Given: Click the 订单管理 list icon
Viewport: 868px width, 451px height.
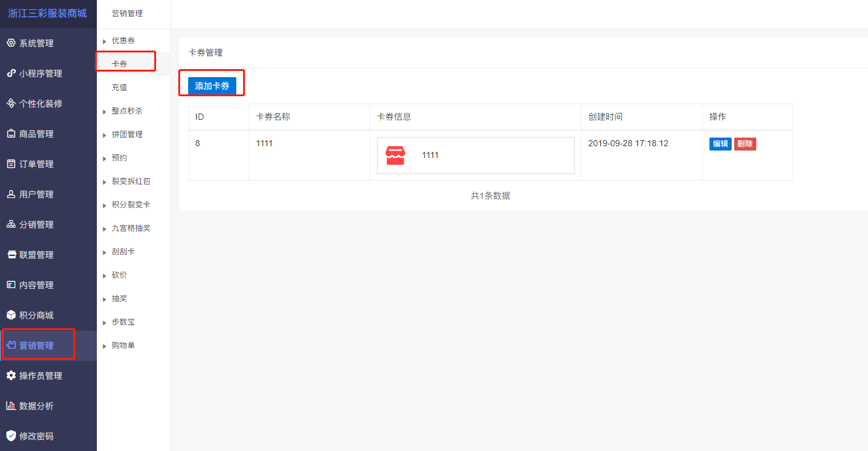Looking at the screenshot, I should 10,164.
